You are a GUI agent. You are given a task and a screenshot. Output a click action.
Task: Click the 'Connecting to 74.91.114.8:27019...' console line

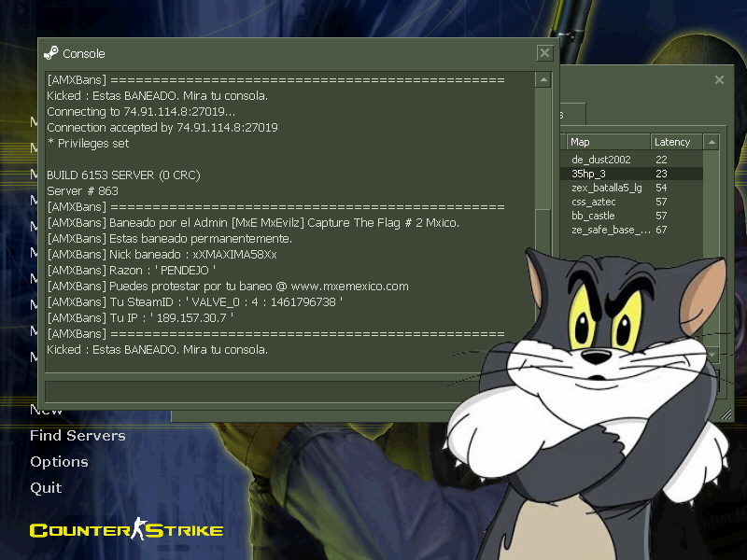coord(141,112)
